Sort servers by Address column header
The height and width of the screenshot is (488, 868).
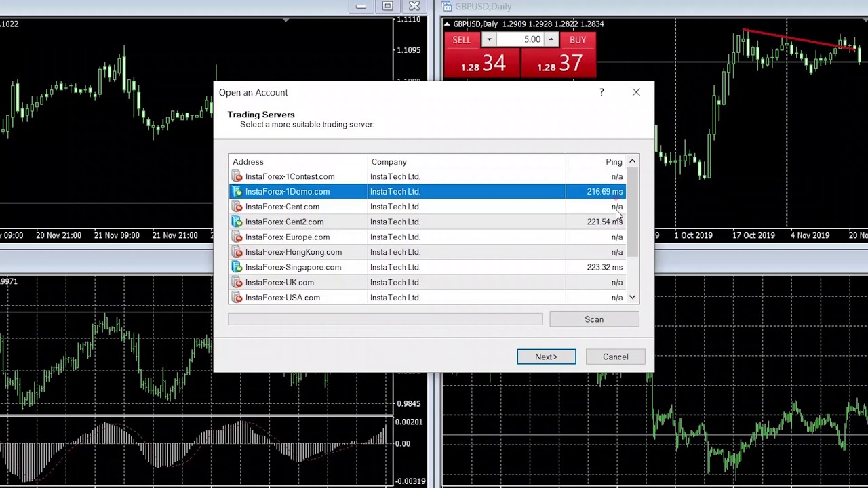[298, 162]
